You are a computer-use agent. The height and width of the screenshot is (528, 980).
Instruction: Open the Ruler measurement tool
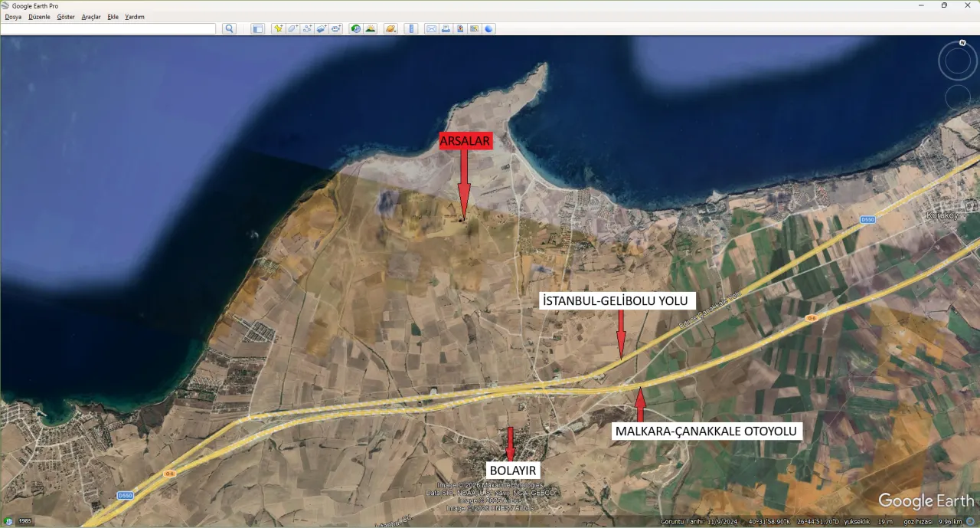(x=411, y=29)
